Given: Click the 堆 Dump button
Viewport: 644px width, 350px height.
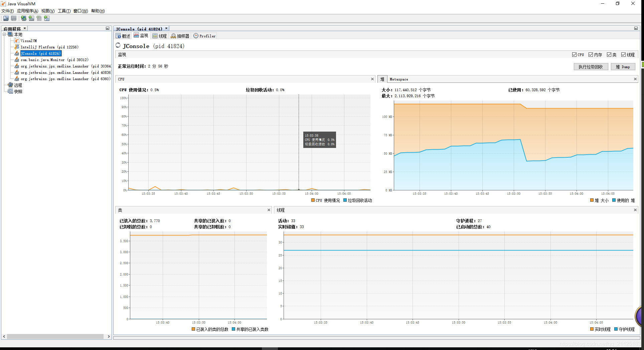Looking at the screenshot, I should 623,67.
